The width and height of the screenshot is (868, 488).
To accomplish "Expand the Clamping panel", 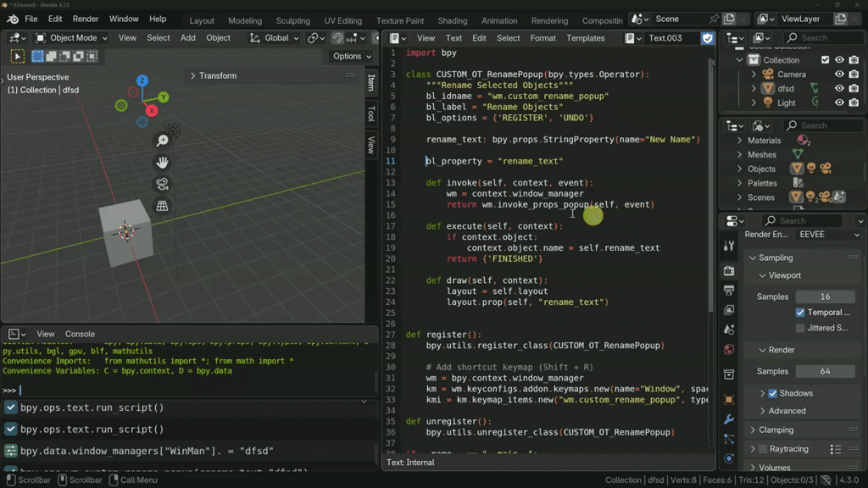I will click(x=771, y=430).
